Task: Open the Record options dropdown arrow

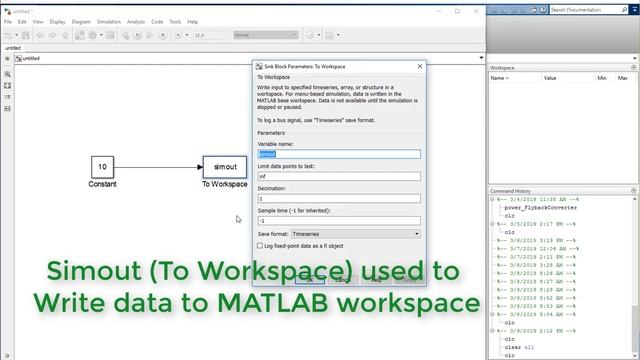Action: tap(187, 36)
